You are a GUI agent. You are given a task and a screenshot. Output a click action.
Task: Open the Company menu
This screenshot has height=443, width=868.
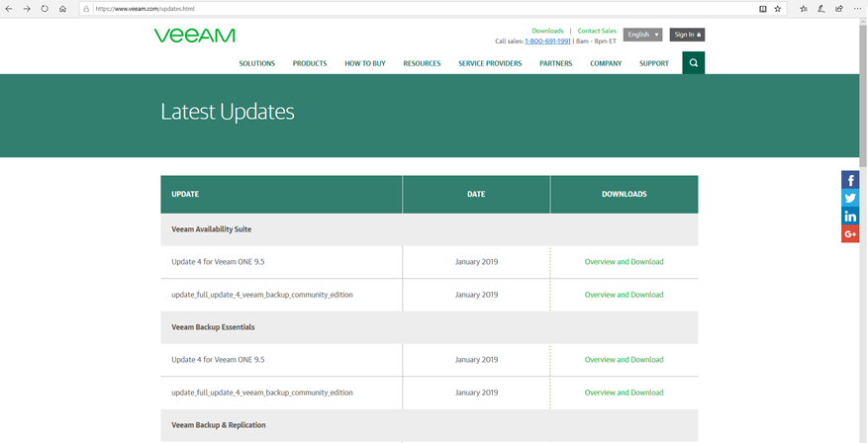pyautogui.click(x=606, y=63)
